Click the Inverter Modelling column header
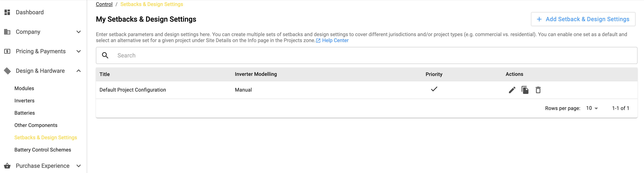 (256, 74)
